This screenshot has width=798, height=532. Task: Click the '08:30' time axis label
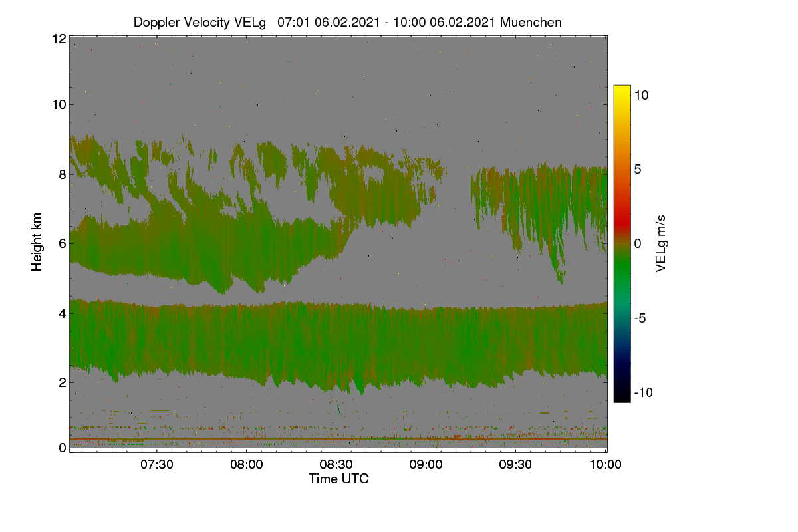336,465
